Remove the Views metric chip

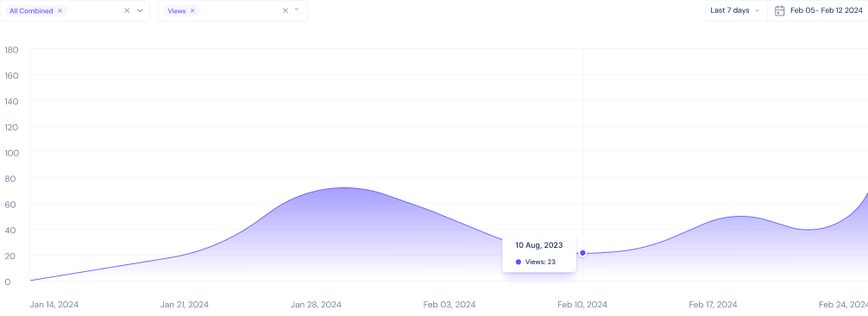(x=192, y=10)
